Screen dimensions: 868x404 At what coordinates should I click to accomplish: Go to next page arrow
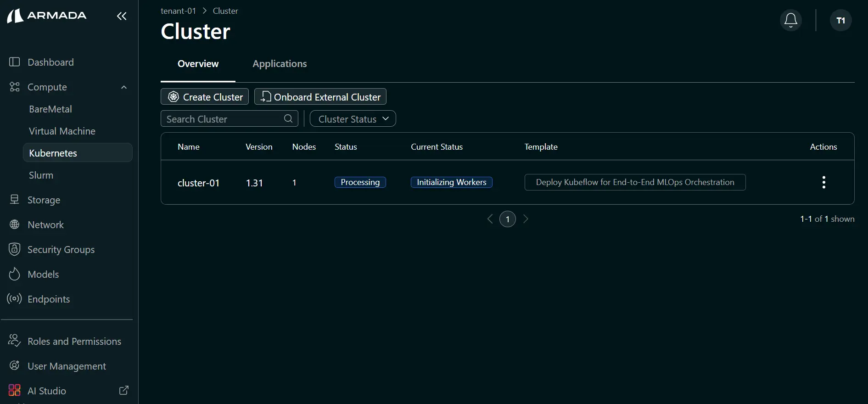click(x=526, y=219)
